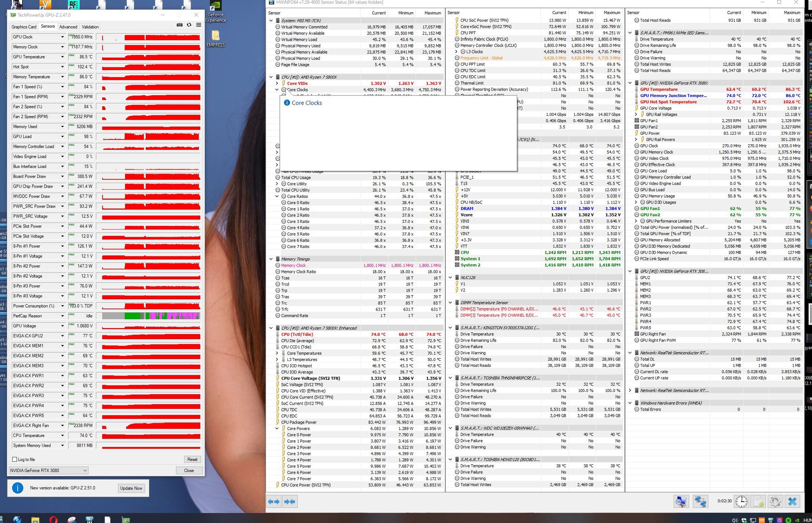Open the green Razer tray icon
This screenshot has width=812, height=523.
point(789,520)
